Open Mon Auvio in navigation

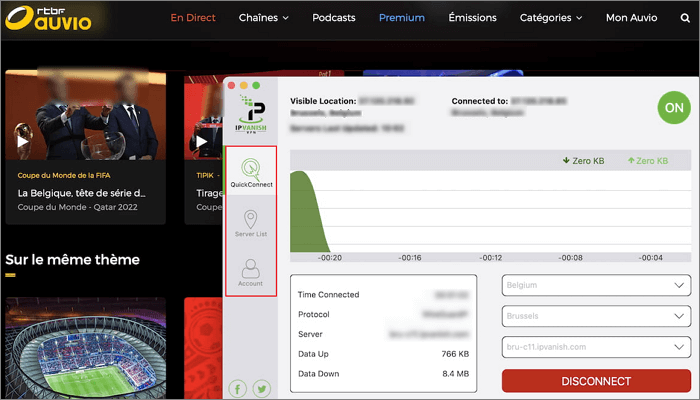click(x=631, y=18)
